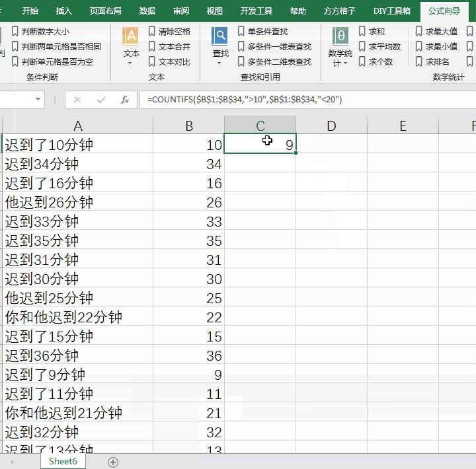Select column B cell with value 11
The image size is (476, 469).
(189, 392)
